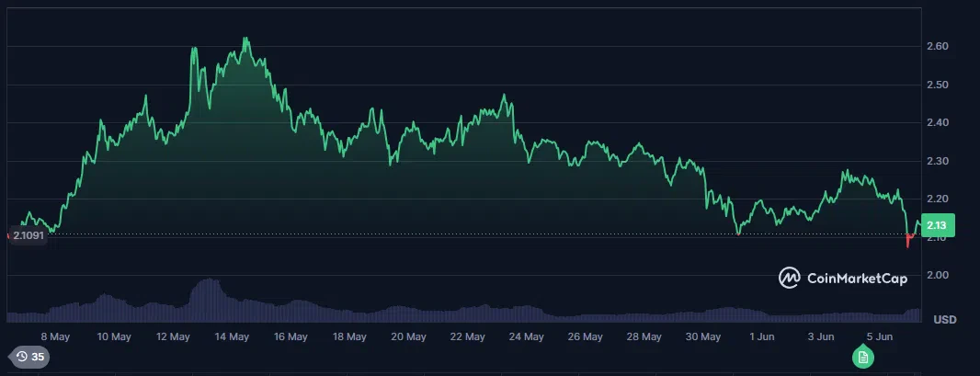The height and width of the screenshot is (376, 980).
Task: Click the 12 May date label
Action: pos(173,336)
